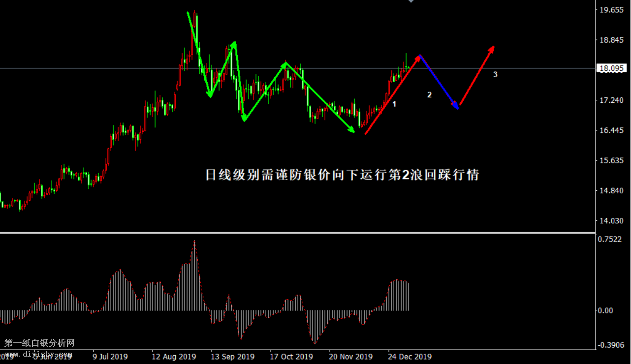Click the 9 Jul 2019 date label
Screen dimensions: 631x364
point(110,357)
